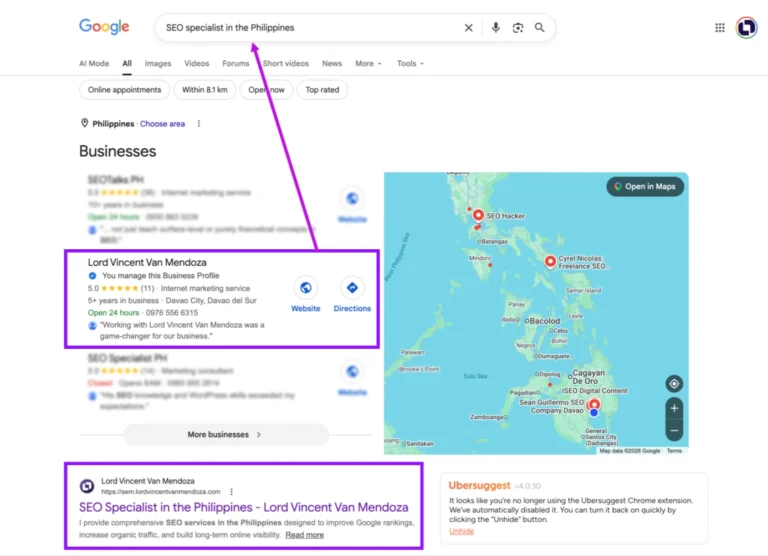Viewport: 768px width, 556px height.
Task: Click the Philippines location pin icon
Action: (84, 123)
